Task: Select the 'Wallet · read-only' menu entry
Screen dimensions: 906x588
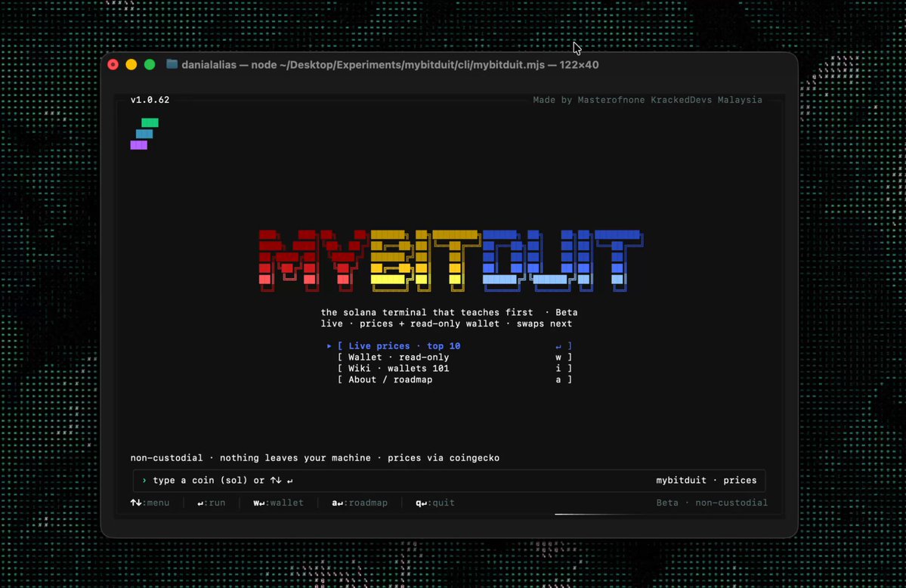Action: coord(455,357)
